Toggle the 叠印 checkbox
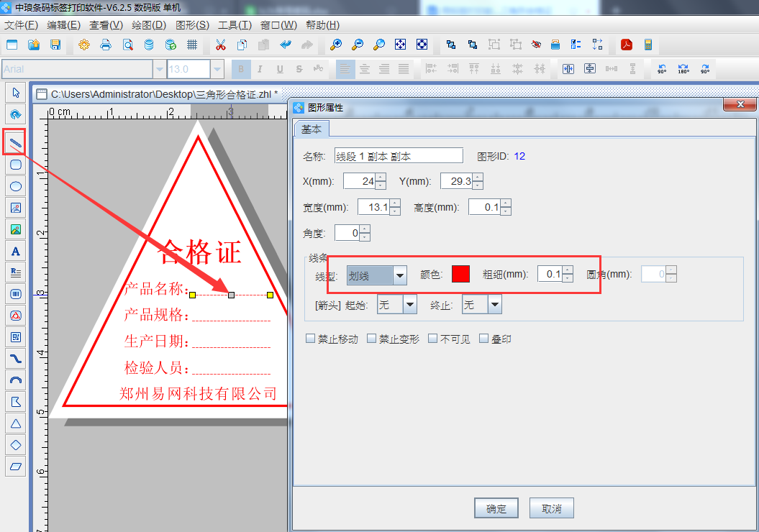This screenshot has height=532, width=759. (x=484, y=339)
